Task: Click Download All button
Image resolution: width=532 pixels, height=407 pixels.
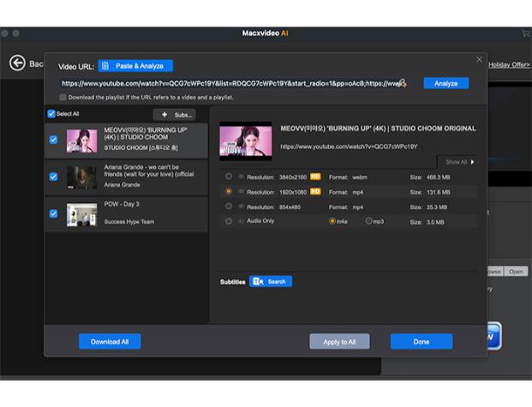Action: pyautogui.click(x=110, y=342)
